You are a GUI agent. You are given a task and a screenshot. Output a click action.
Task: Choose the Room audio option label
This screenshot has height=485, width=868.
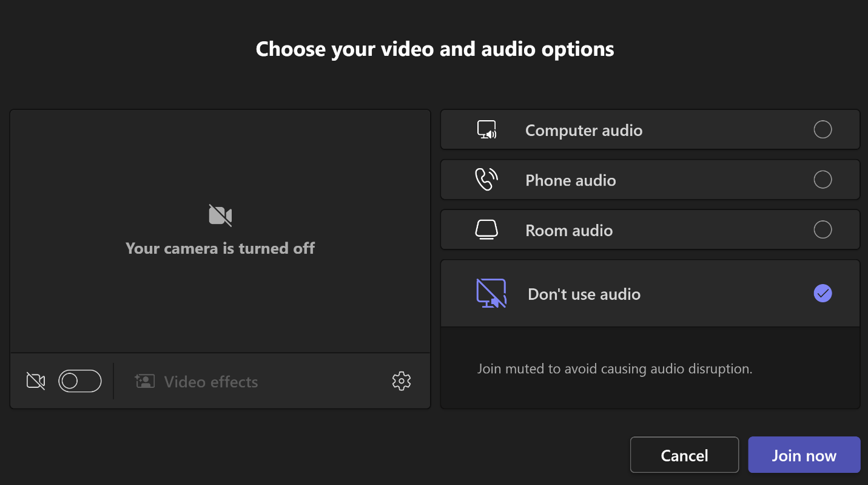pyautogui.click(x=569, y=231)
